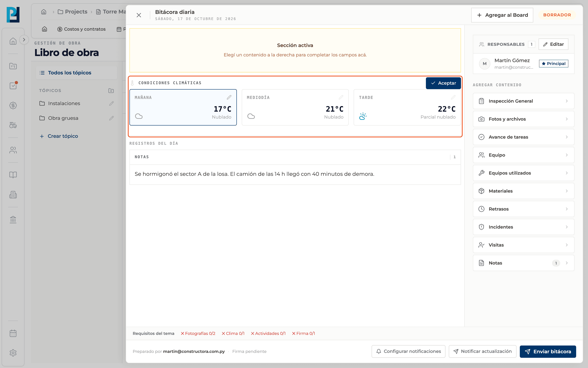The image size is (588, 368).
Task: Open the settings gear in sidebar
Action: (13, 353)
